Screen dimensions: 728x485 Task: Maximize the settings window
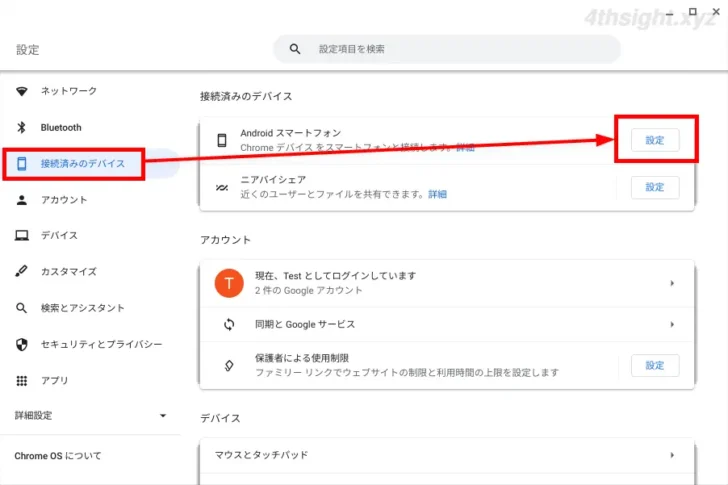coord(693,11)
